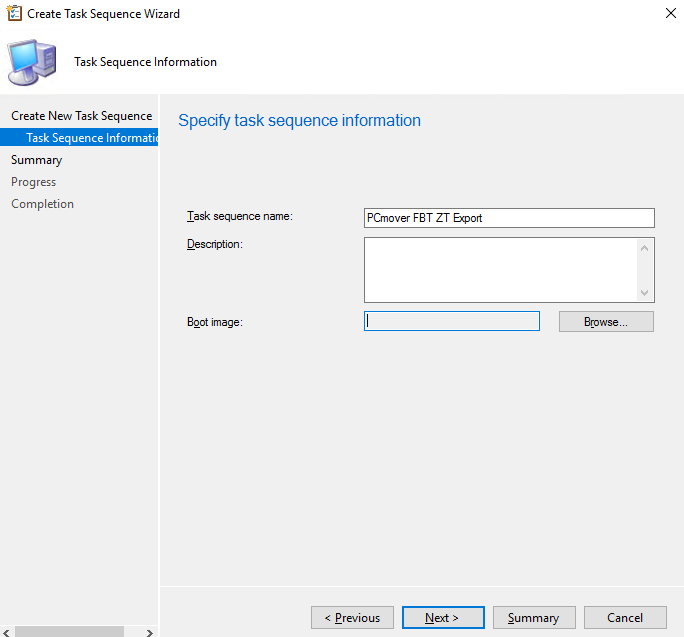The width and height of the screenshot is (684, 637).
Task: Click the Boot image input field
Action: pos(451,321)
